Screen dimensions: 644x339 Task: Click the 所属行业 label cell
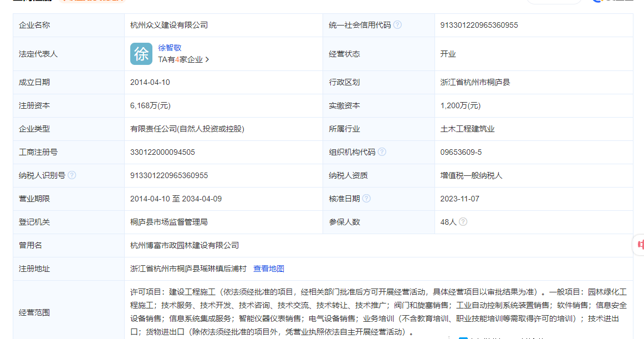pos(379,129)
